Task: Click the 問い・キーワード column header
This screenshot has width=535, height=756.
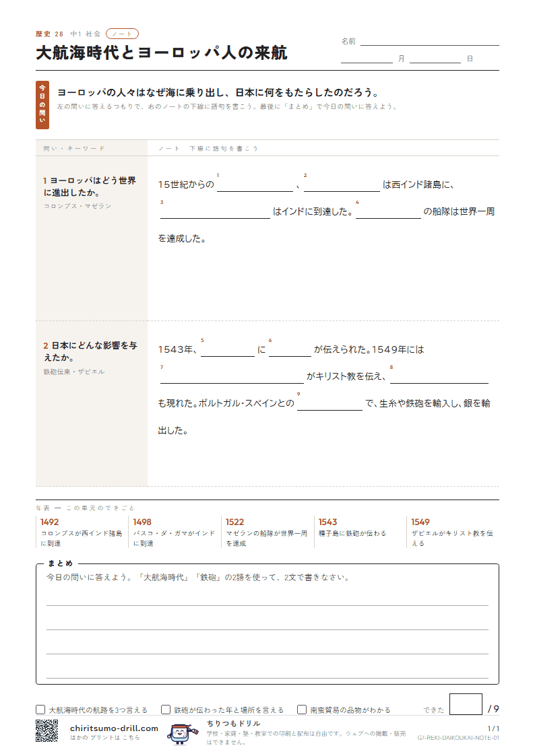Action: coord(74,149)
